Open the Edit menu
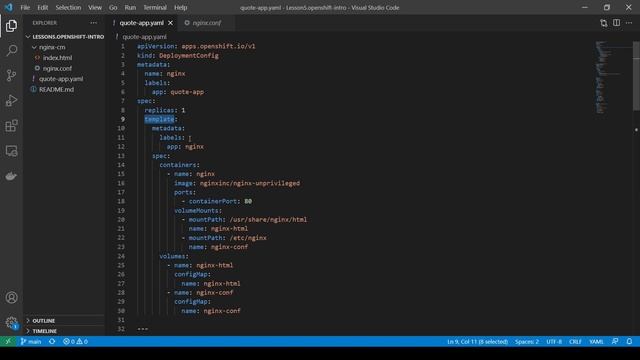The width and height of the screenshot is (640, 360). click(x=42, y=7)
